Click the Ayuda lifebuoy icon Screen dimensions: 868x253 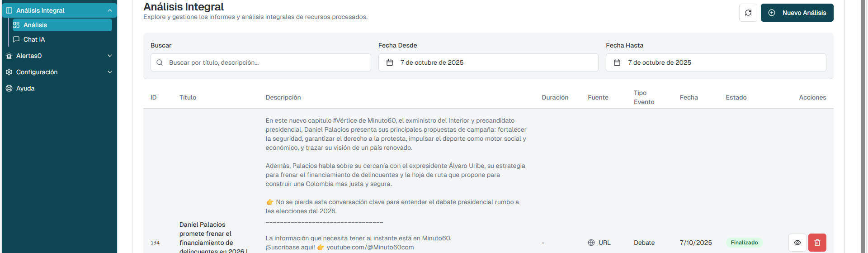(9, 88)
